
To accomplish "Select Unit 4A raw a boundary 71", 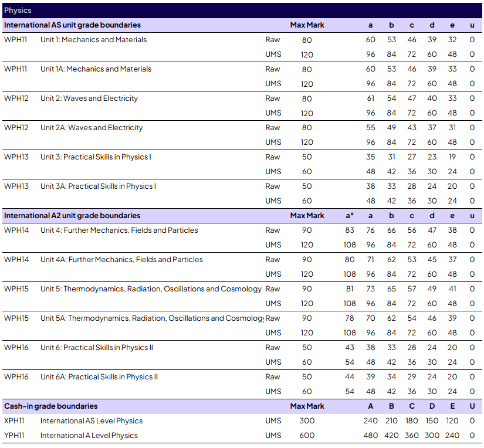I will [x=370, y=260].
